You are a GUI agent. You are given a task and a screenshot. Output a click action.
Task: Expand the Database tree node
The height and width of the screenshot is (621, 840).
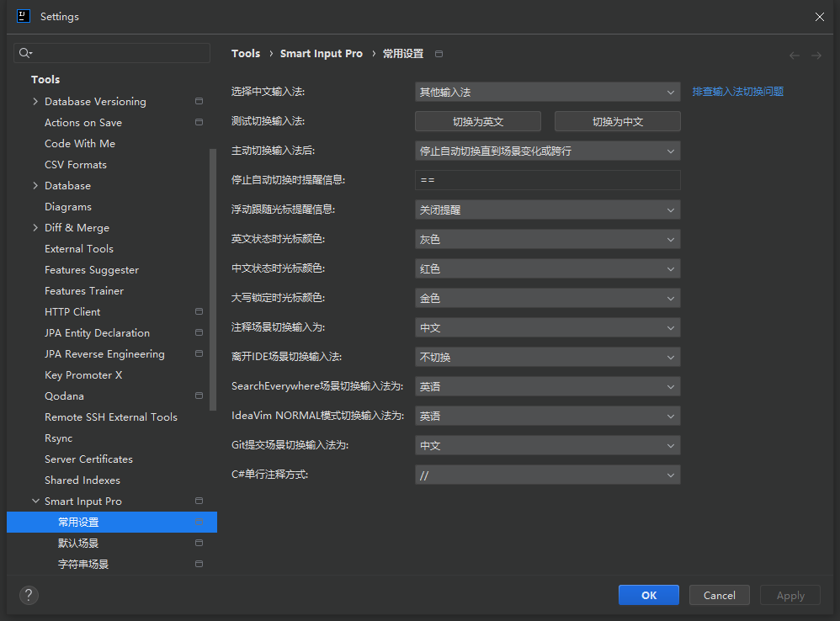click(x=35, y=185)
